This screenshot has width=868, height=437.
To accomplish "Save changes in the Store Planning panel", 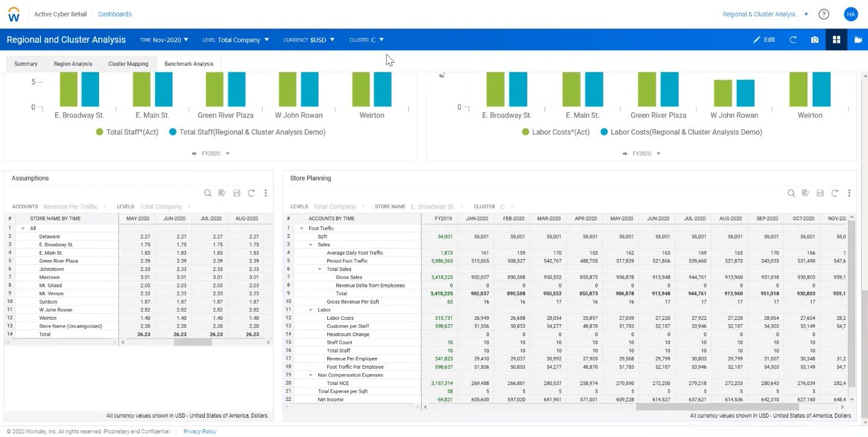I will pyautogui.click(x=820, y=193).
